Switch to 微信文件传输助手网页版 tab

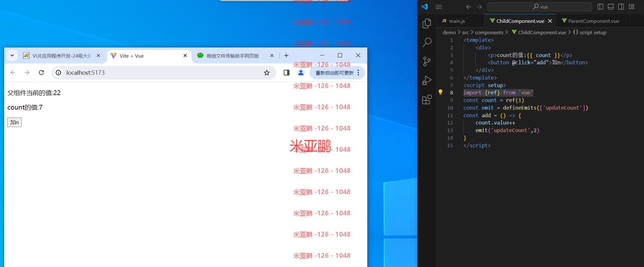235,56
